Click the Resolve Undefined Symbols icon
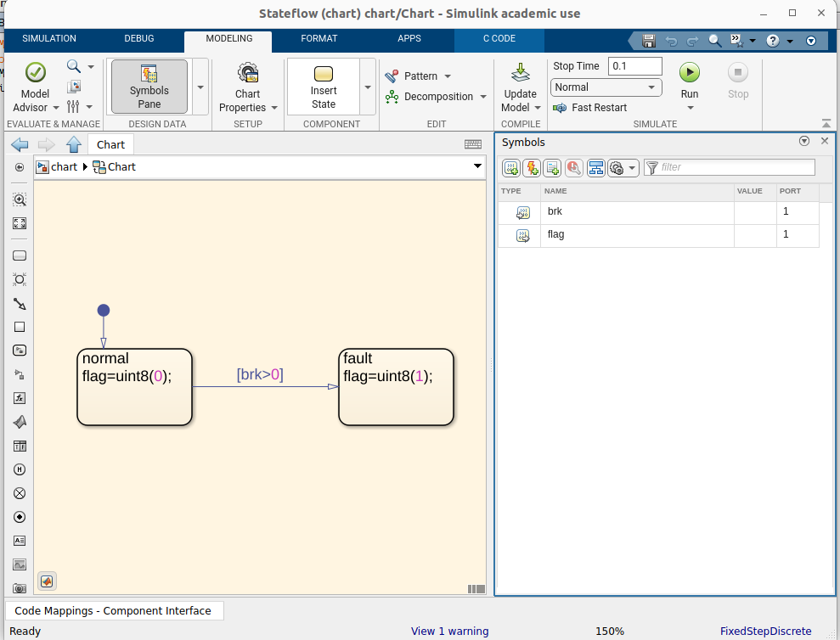Viewport: 840px width, 640px height. click(x=574, y=168)
